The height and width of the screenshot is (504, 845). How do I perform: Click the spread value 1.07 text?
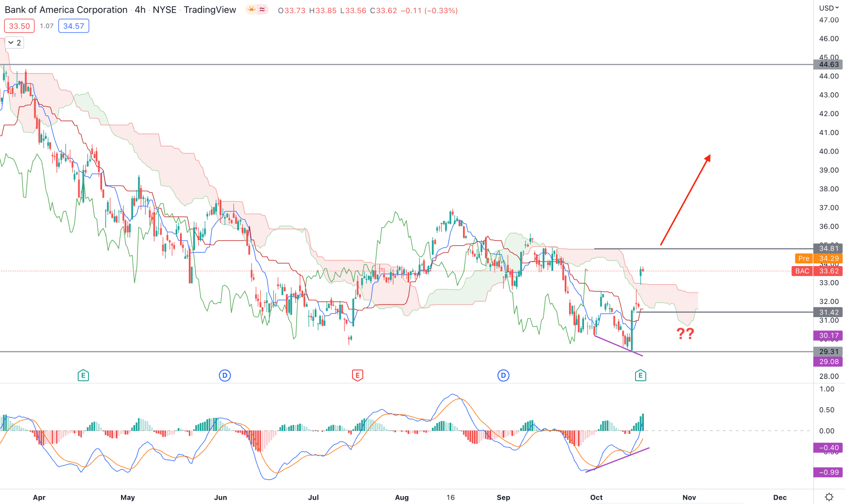tap(47, 26)
